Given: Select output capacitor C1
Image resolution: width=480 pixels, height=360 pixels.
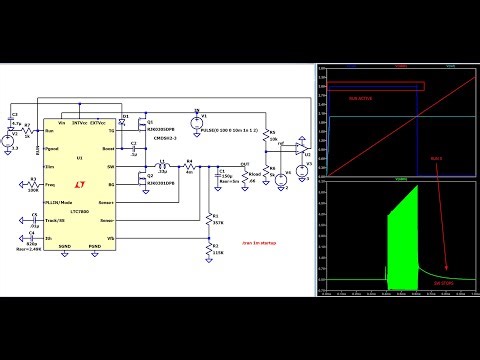Looking at the screenshot, I should coord(218,176).
